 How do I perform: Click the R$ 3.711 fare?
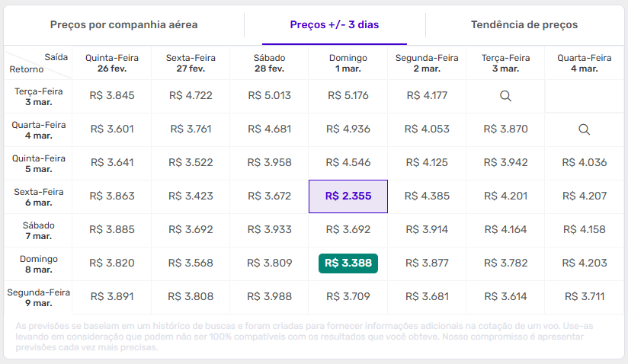click(584, 297)
